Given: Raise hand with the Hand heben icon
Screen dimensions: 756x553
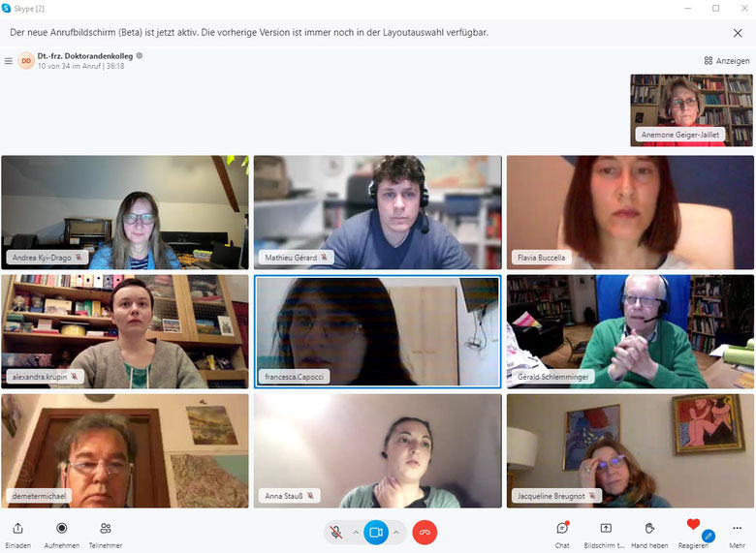Looking at the screenshot, I should click(x=649, y=529).
